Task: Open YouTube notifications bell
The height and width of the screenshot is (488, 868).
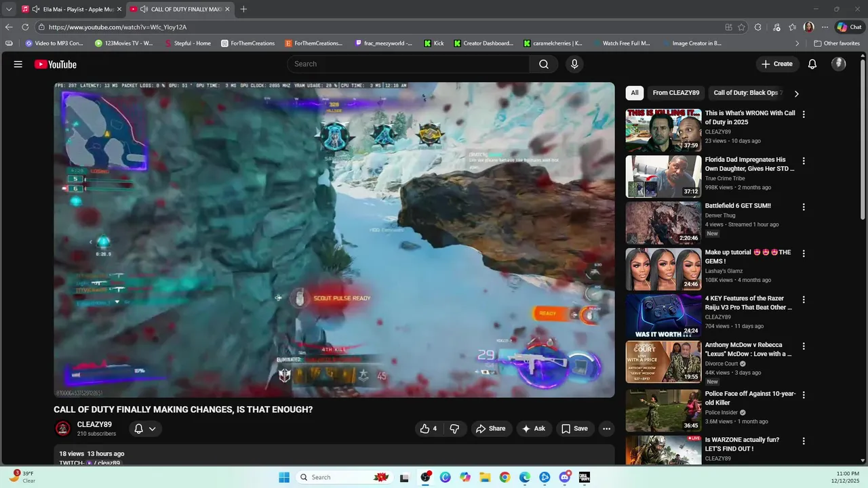Action: [812, 64]
